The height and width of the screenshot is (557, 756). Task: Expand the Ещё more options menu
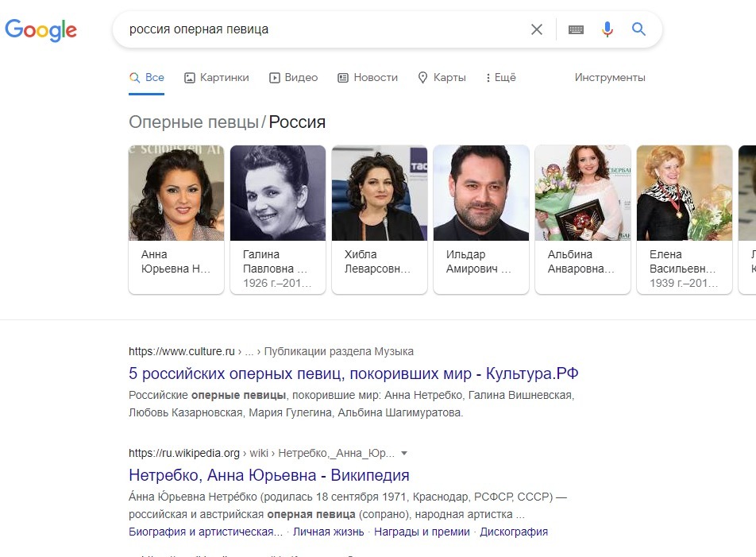[501, 78]
